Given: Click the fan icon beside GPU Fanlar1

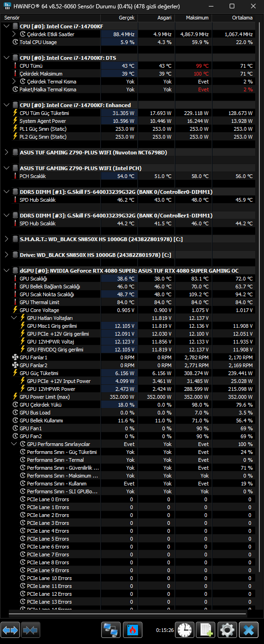Looking at the screenshot, I should coord(15,357).
